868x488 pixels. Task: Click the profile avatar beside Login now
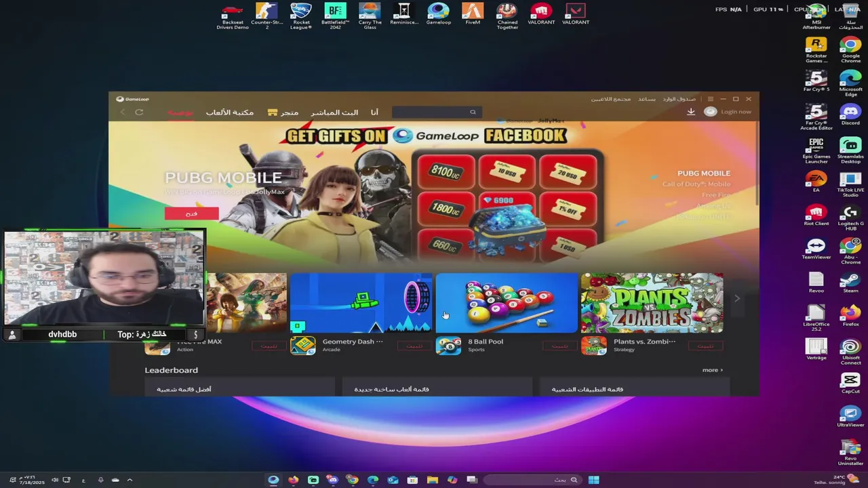coord(710,112)
